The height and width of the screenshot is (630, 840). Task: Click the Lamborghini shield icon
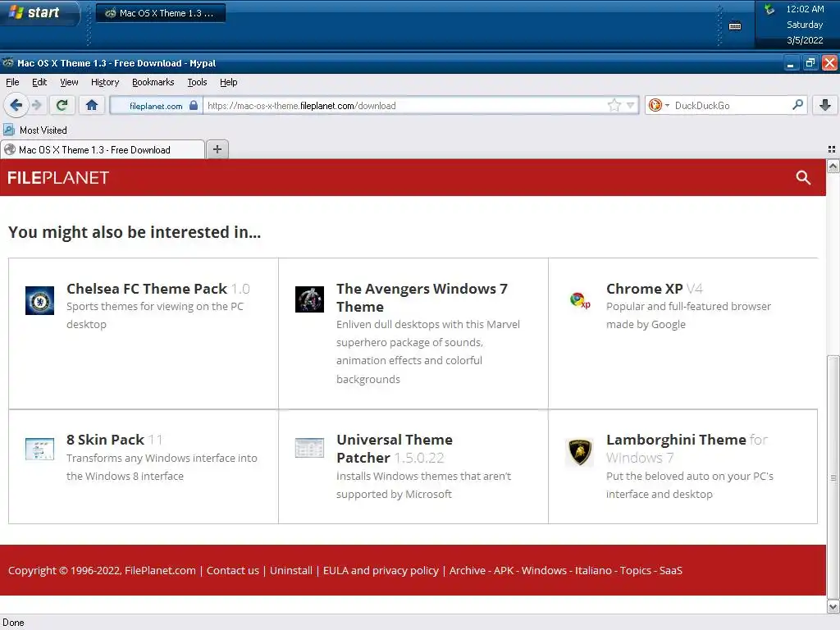coord(580,452)
